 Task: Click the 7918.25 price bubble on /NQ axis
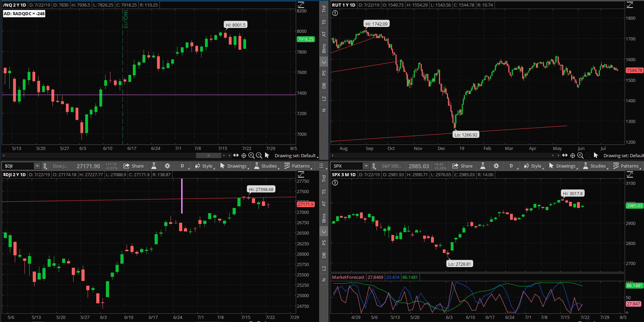coord(306,39)
